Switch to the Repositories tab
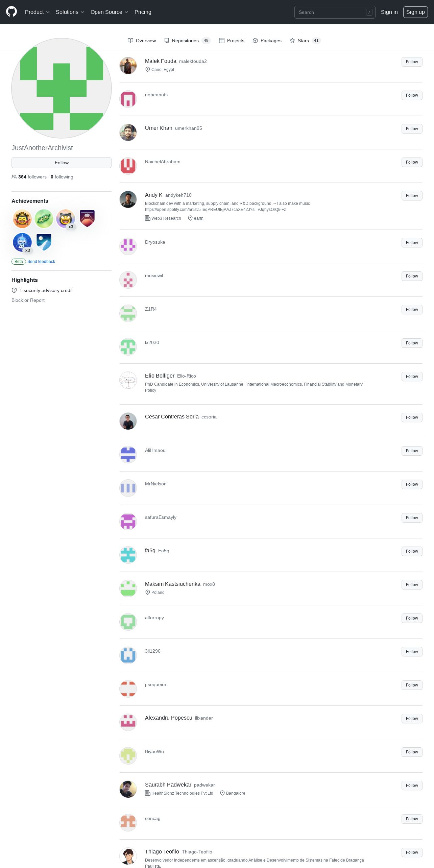Viewport: 434px width, 868px height. [x=187, y=41]
